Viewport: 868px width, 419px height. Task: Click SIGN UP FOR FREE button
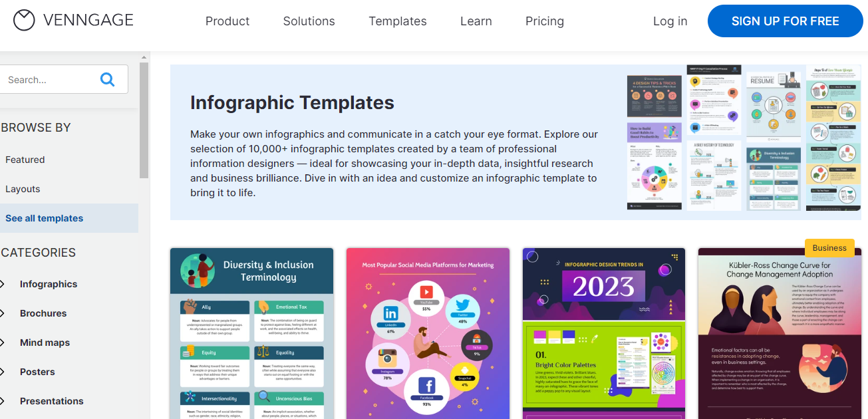point(786,21)
